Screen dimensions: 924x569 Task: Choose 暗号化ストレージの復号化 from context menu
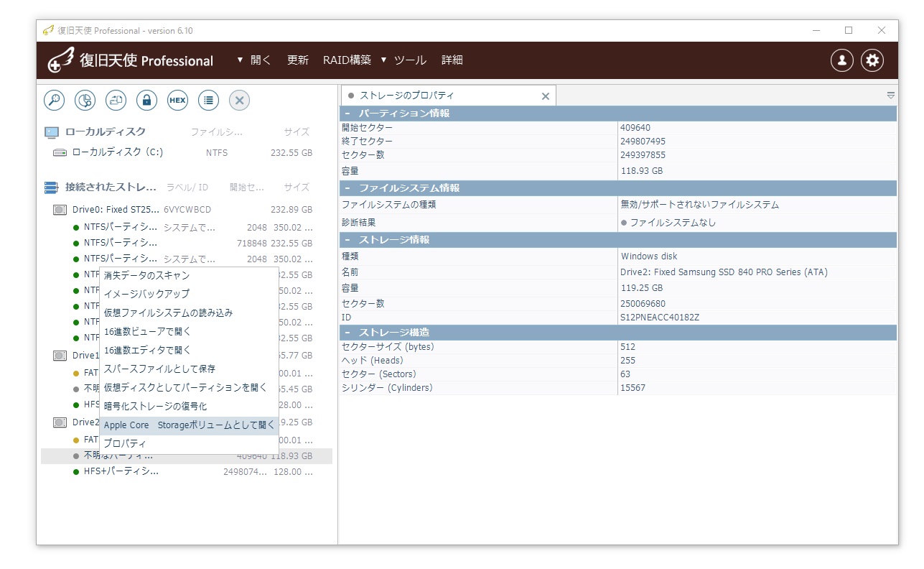pos(189,406)
